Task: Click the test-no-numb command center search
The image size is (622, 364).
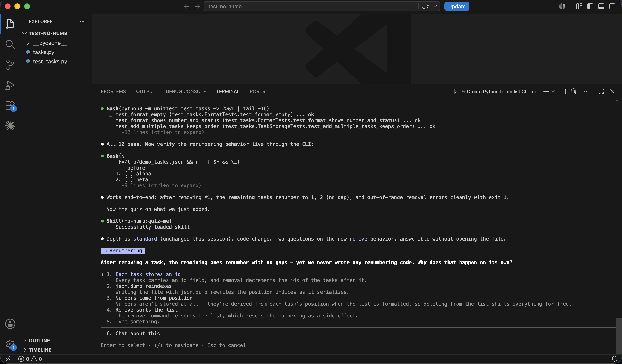Action: (311, 6)
